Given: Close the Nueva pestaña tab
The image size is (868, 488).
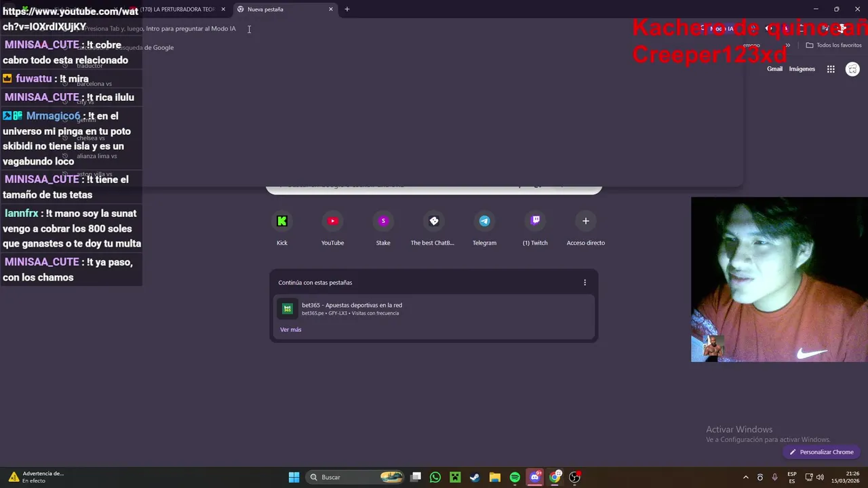Looking at the screenshot, I should (x=331, y=9).
